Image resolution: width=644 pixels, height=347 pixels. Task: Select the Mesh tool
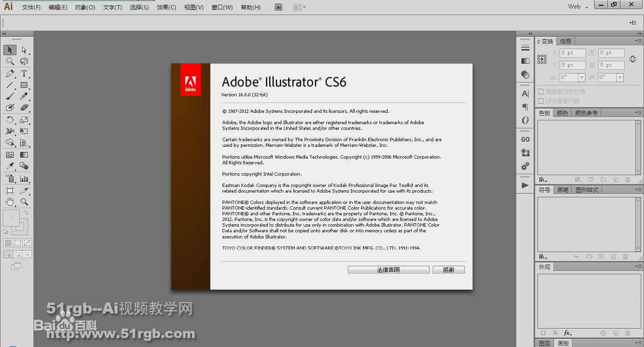[10, 155]
